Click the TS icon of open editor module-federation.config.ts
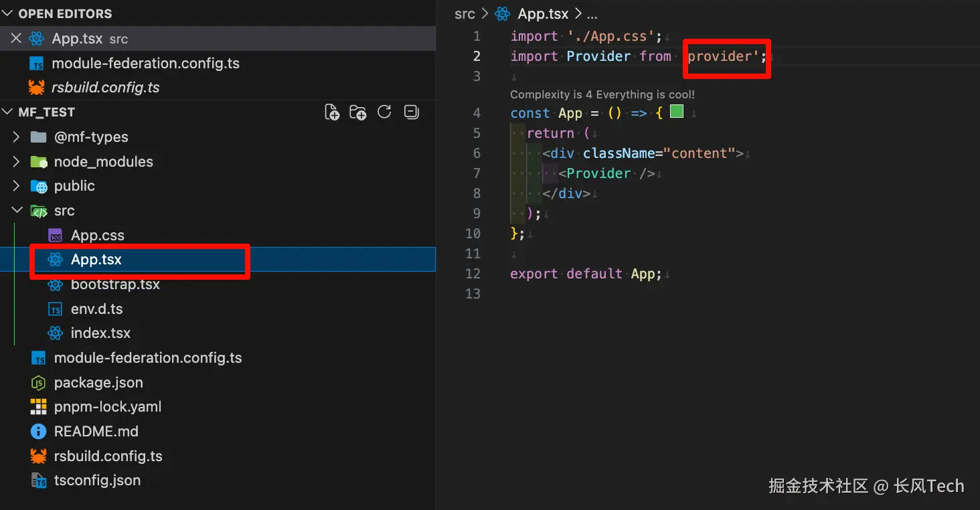 (37, 64)
